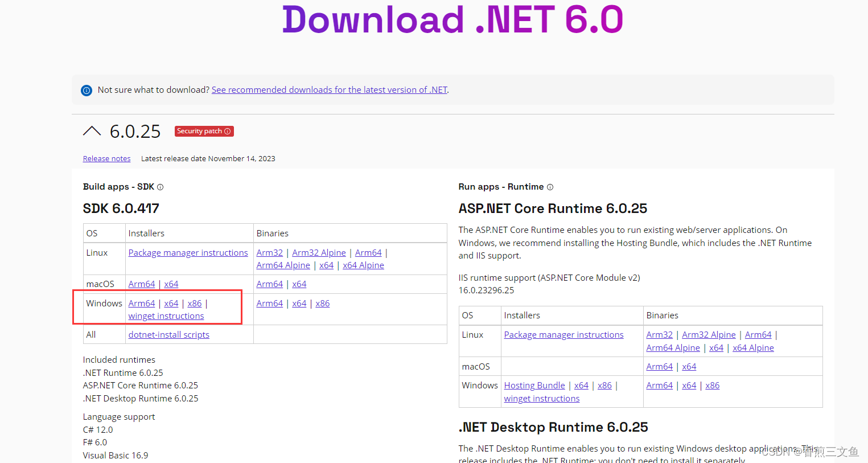Download ASP.NET Runtime Linux Arm64 binary

[x=758, y=335]
